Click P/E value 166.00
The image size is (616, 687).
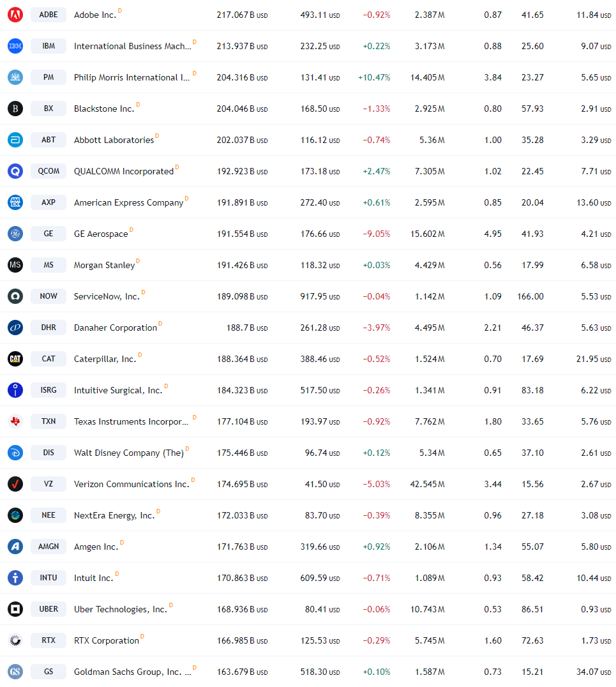tap(530, 297)
